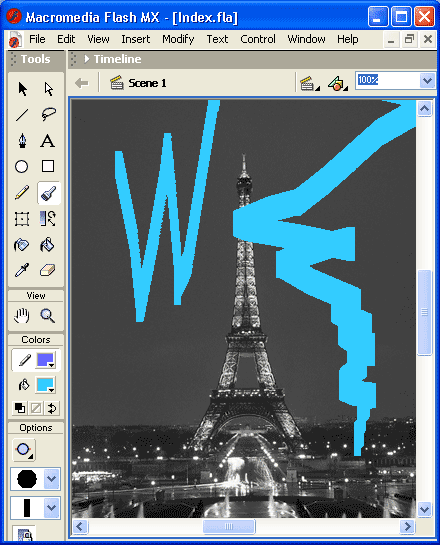Select the Arrow selection tool

[x=23, y=89]
